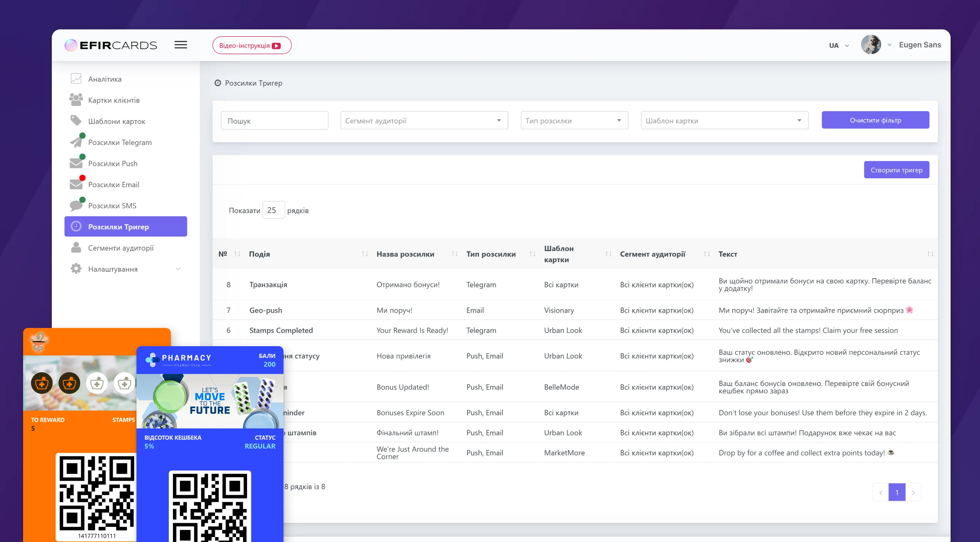Click the Розсилки SMS bubble icon
The height and width of the screenshot is (542, 980).
[76, 205]
